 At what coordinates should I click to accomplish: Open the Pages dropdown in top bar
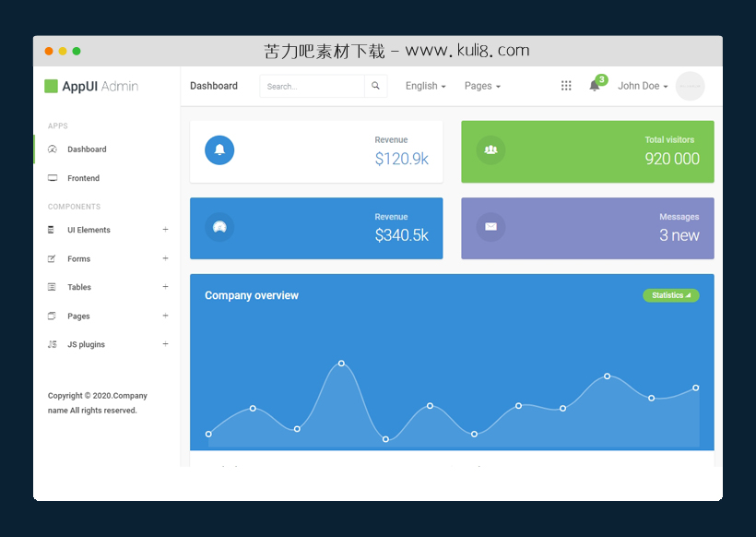tap(482, 86)
